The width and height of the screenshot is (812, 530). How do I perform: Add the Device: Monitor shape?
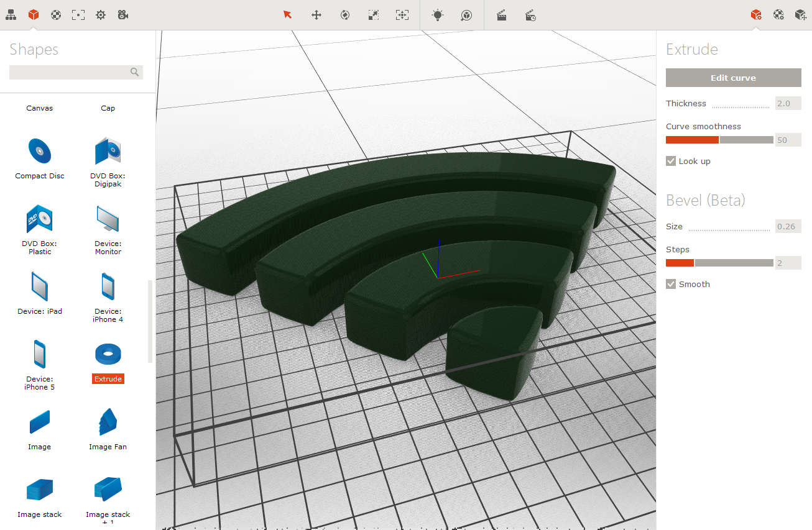pos(108,219)
